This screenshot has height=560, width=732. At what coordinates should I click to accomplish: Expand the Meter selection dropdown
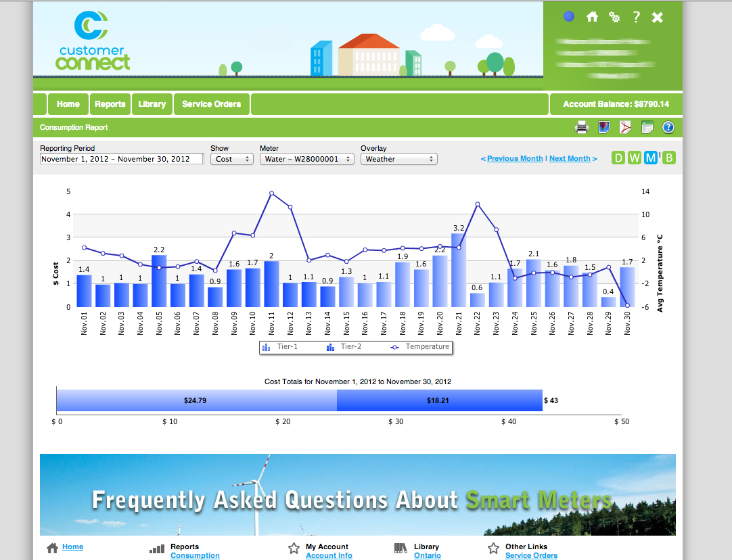(x=306, y=159)
